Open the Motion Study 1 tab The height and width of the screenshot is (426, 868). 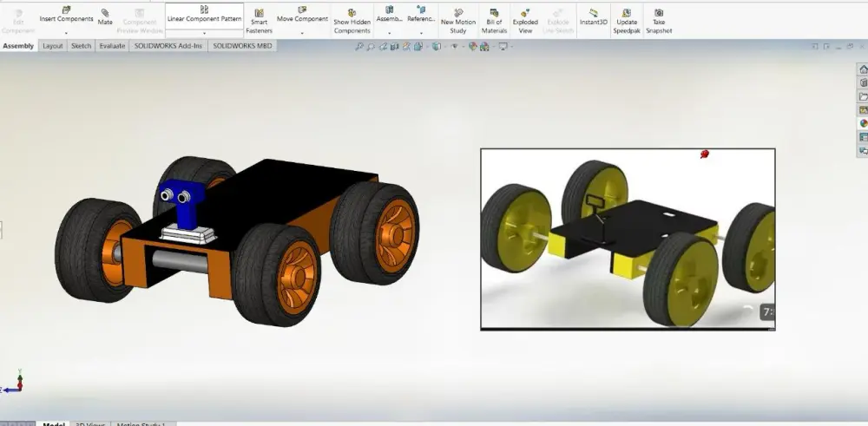click(x=141, y=423)
